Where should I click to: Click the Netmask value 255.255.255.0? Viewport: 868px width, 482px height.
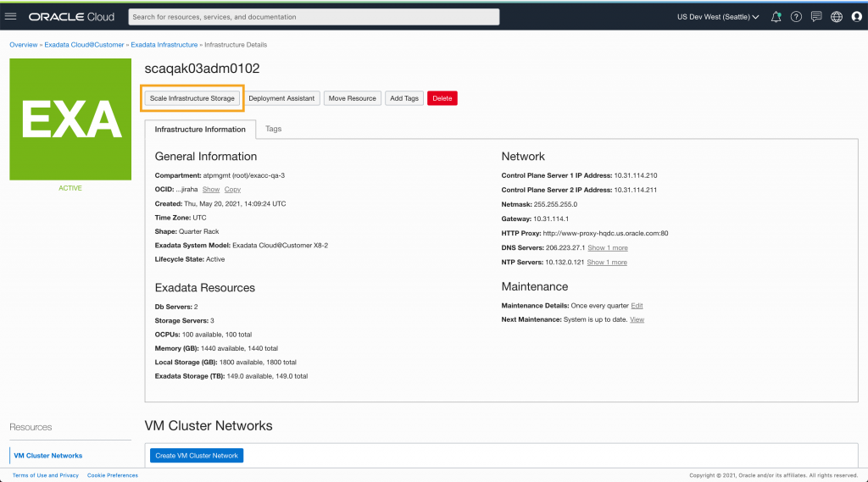[x=555, y=204]
